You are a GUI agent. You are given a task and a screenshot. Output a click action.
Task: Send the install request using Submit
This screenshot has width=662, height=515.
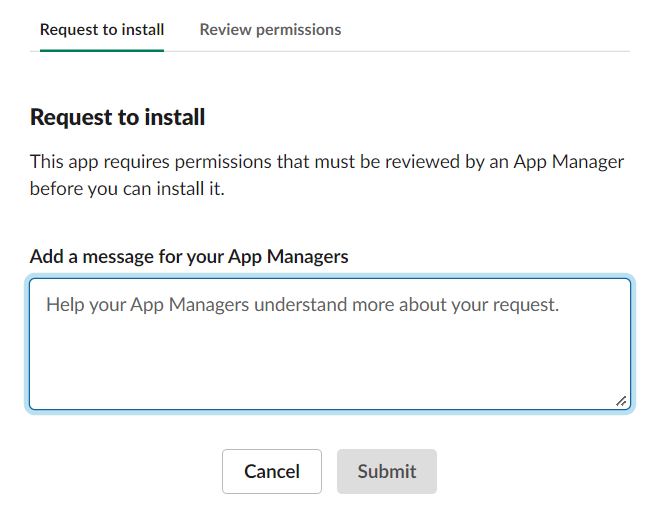(387, 471)
